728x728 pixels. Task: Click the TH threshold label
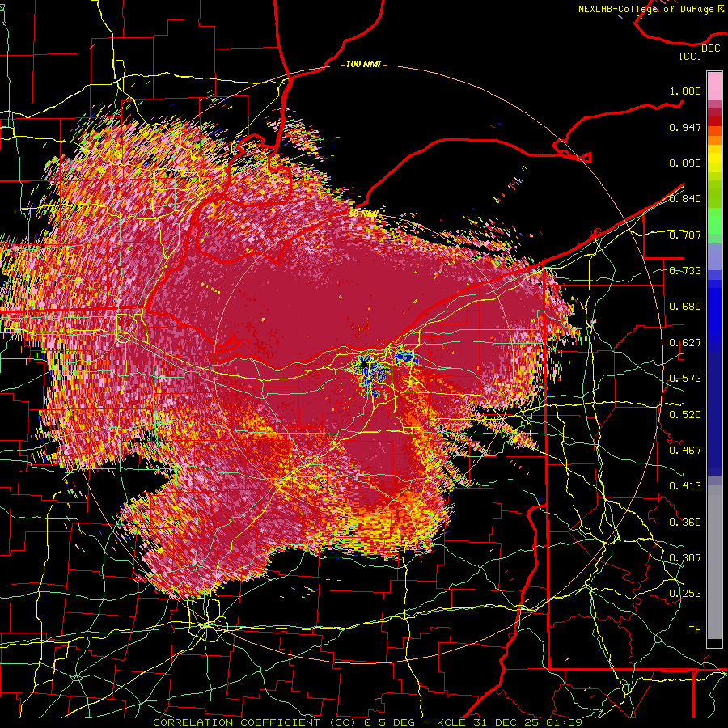point(695,630)
